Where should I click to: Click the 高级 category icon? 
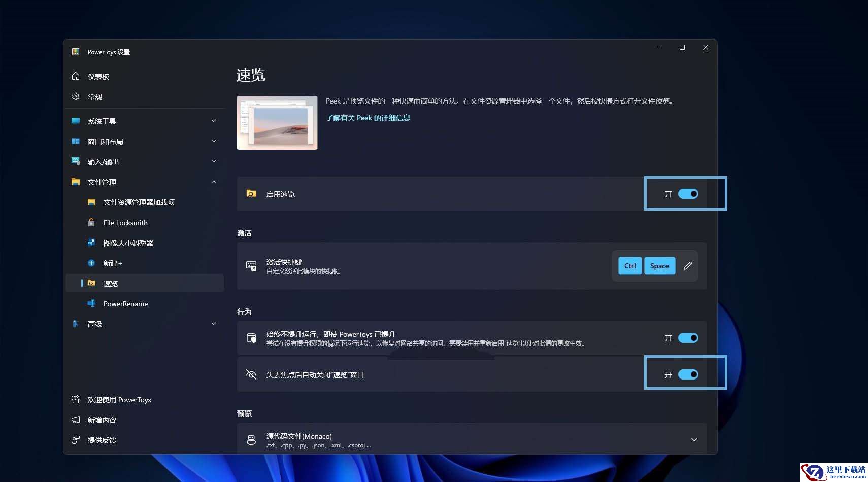coord(76,324)
